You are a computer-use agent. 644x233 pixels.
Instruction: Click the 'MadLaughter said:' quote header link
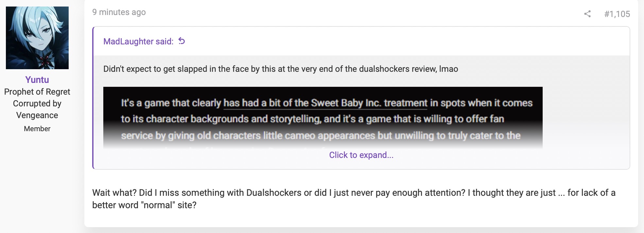[138, 41]
